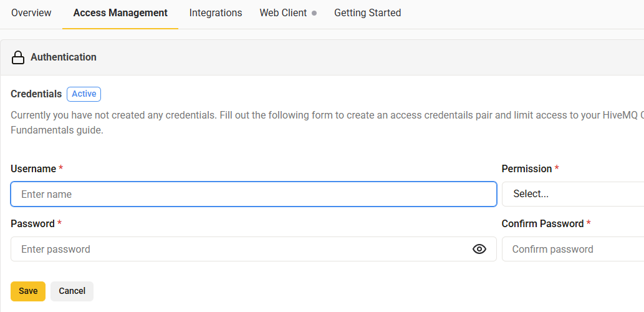Image resolution: width=644 pixels, height=312 pixels.
Task: Open the Permission Select dropdown
Action: point(572,194)
